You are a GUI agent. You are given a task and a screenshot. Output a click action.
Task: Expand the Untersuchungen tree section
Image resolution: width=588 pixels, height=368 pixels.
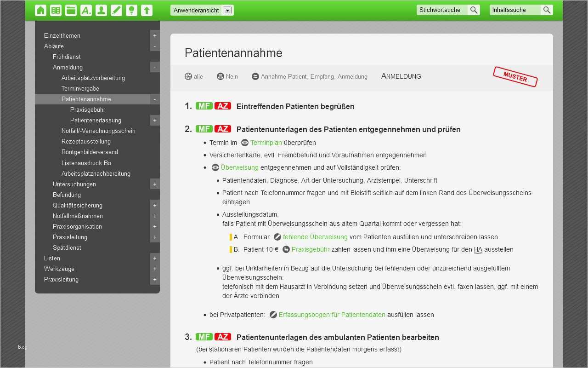pos(154,184)
